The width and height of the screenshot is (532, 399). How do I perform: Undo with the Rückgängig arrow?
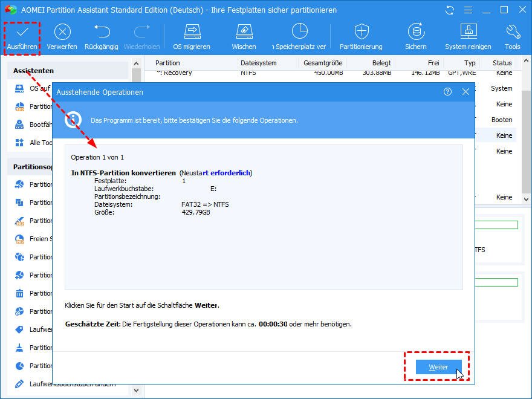pyautogui.click(x=102, y=31)
